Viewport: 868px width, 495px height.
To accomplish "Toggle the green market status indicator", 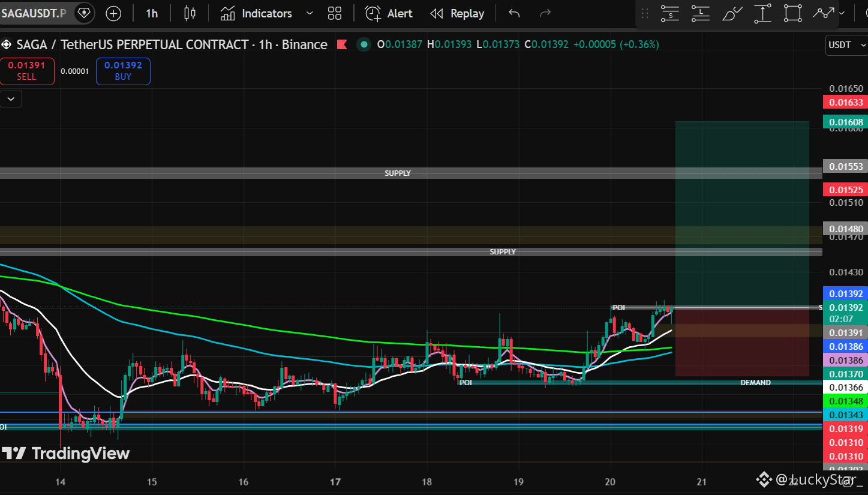I will pyautogui.click(x=364, y=44).
